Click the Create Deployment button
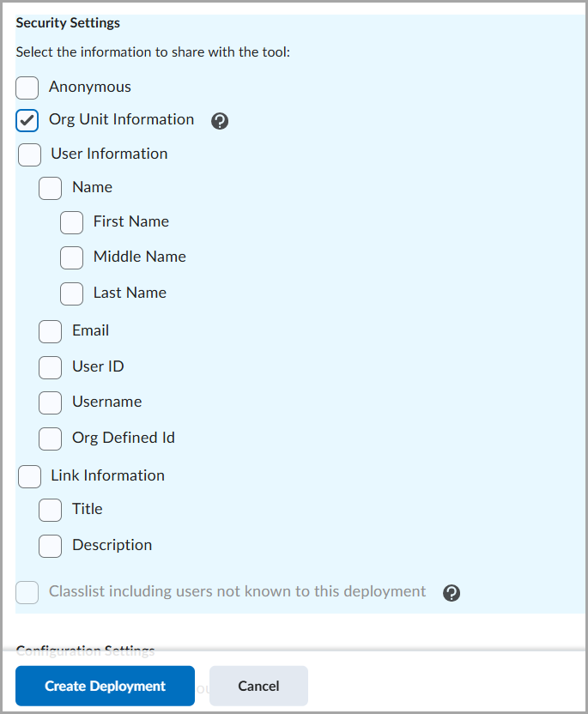The image size is (588, 714). click(x=105, y=686)
